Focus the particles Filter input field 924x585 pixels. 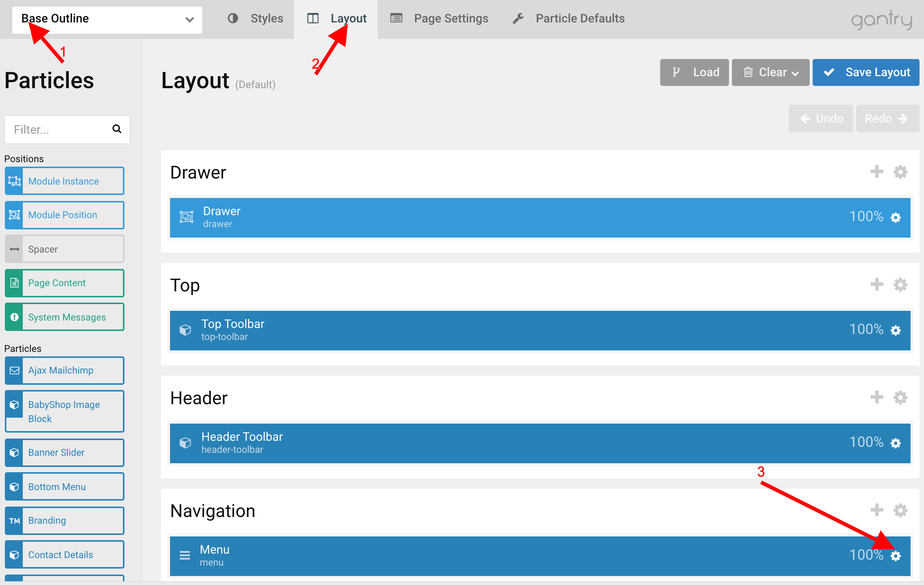click(58, 130)
